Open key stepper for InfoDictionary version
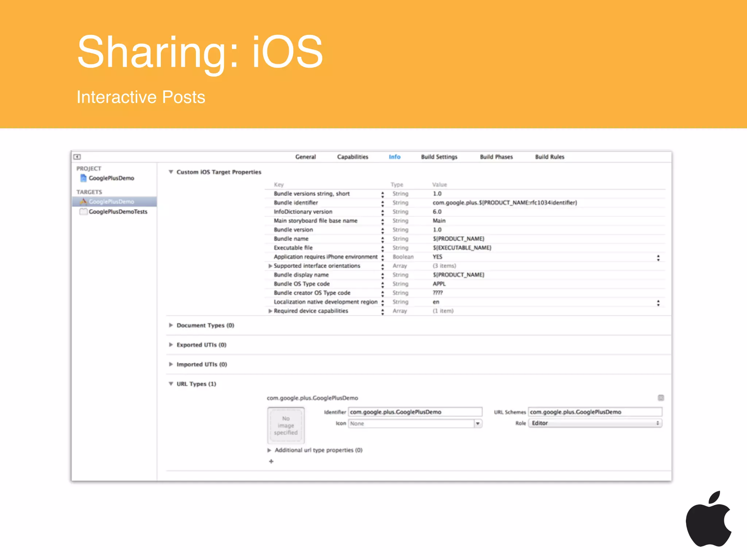Viewport: 747px width, 560px height. (x=383, y=212)
